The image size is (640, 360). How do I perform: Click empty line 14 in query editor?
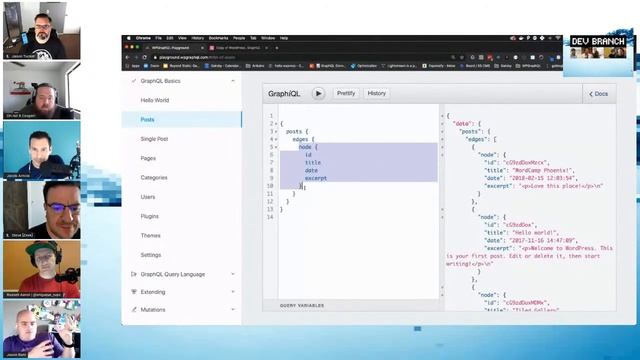click(x=358, y=217)
